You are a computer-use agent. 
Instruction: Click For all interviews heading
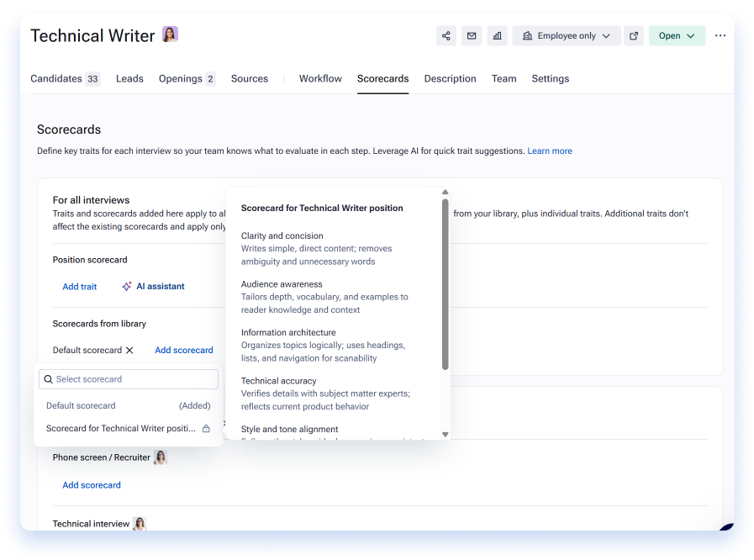(91, 200)
